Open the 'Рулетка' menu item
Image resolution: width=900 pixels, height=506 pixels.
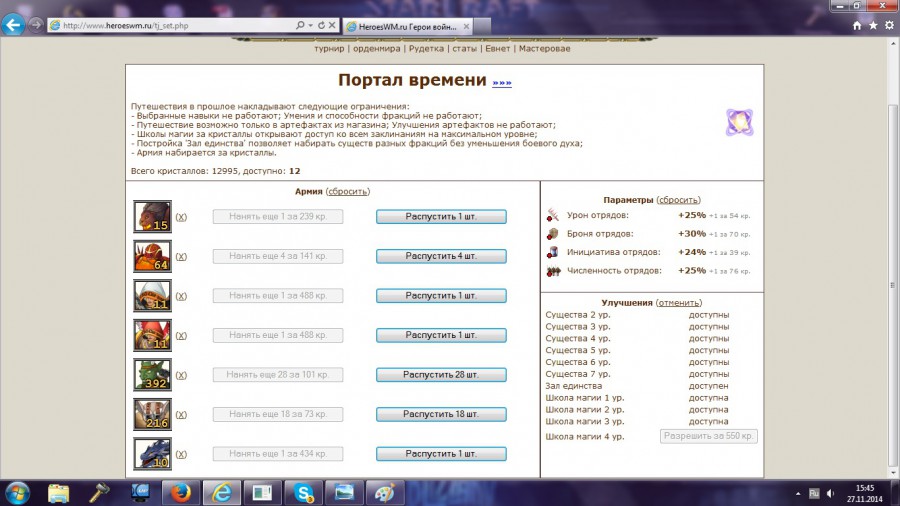pos(426,48)
